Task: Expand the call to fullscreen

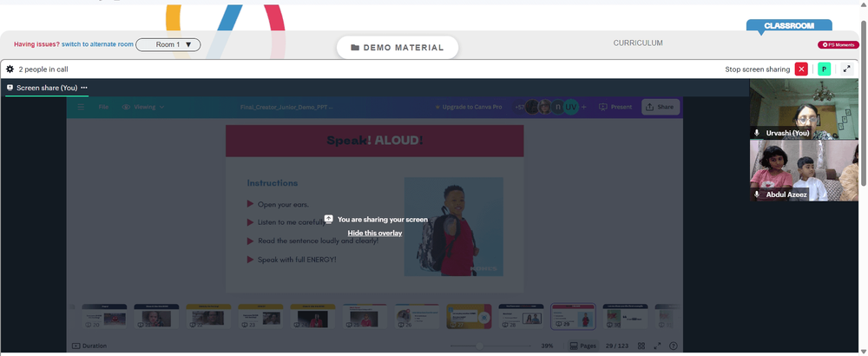Action: click(846, 69)
